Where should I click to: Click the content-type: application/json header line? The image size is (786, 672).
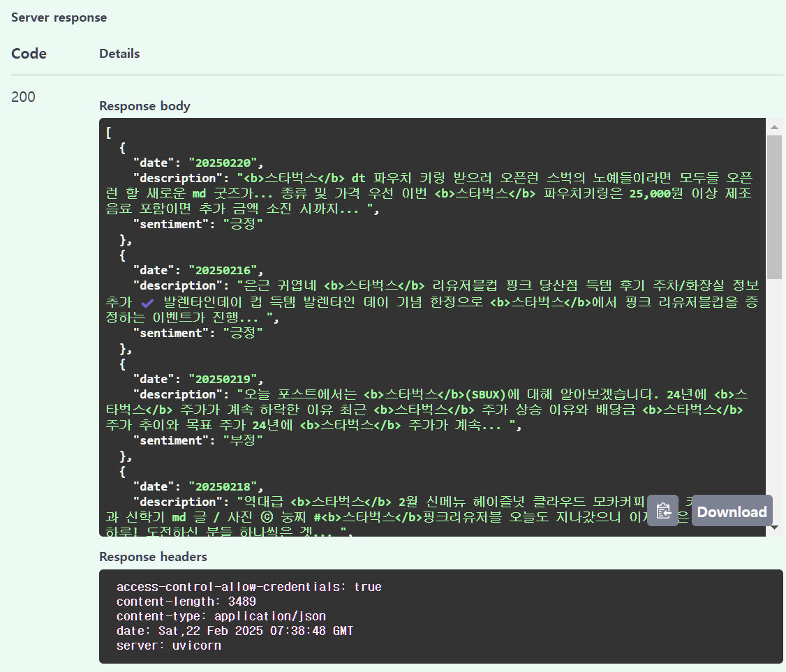click(221, 616)
